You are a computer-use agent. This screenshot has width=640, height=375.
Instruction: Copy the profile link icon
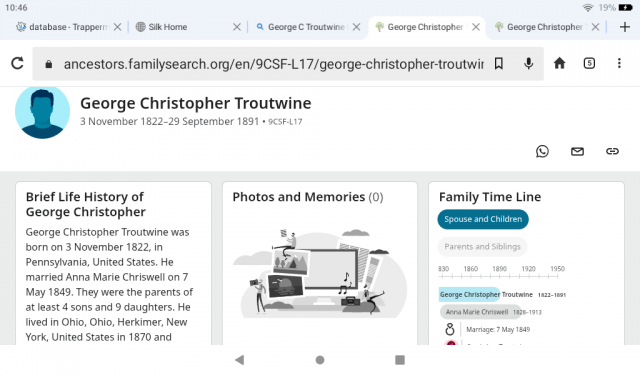(612, 151)
